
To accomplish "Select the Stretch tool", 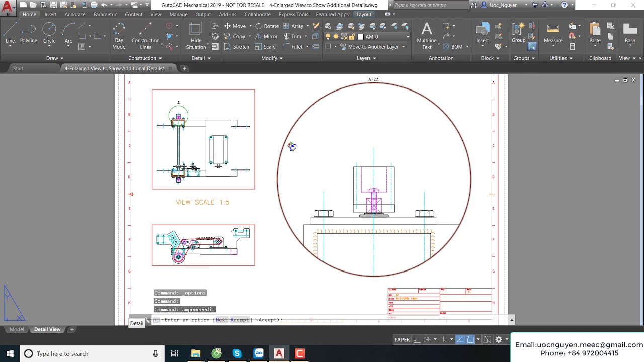I will pos(236,47).
